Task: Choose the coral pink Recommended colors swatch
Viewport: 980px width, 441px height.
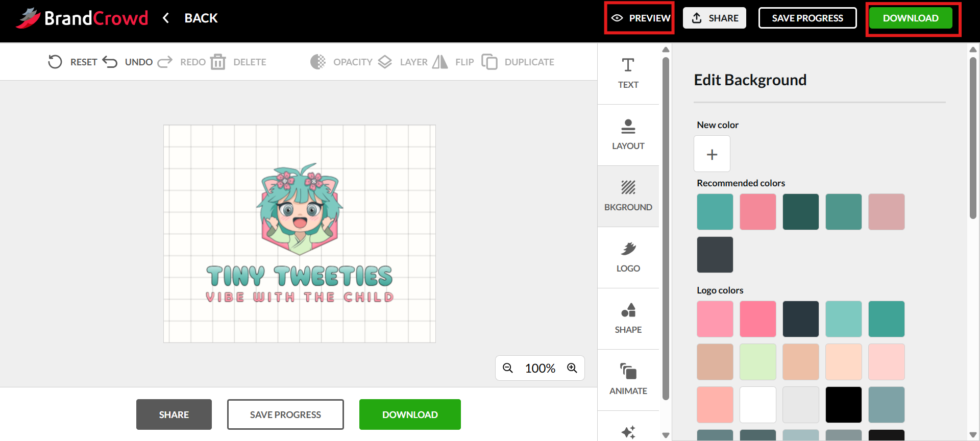Action: coord(758,212)
